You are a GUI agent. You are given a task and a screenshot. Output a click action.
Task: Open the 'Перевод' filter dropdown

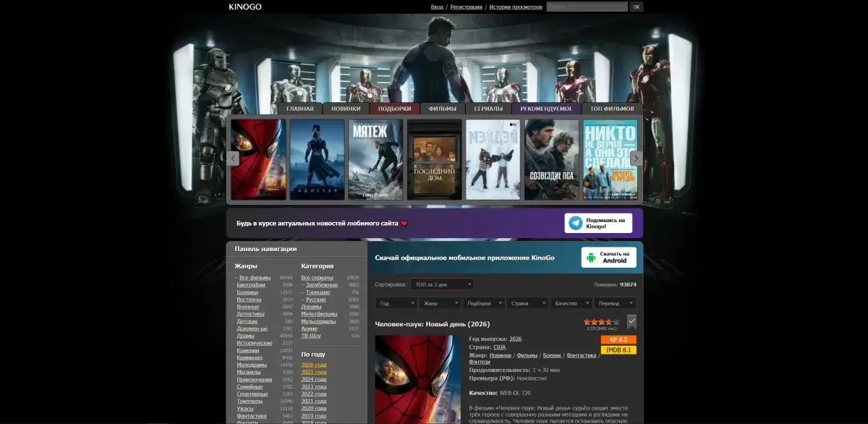pos(615,303)
